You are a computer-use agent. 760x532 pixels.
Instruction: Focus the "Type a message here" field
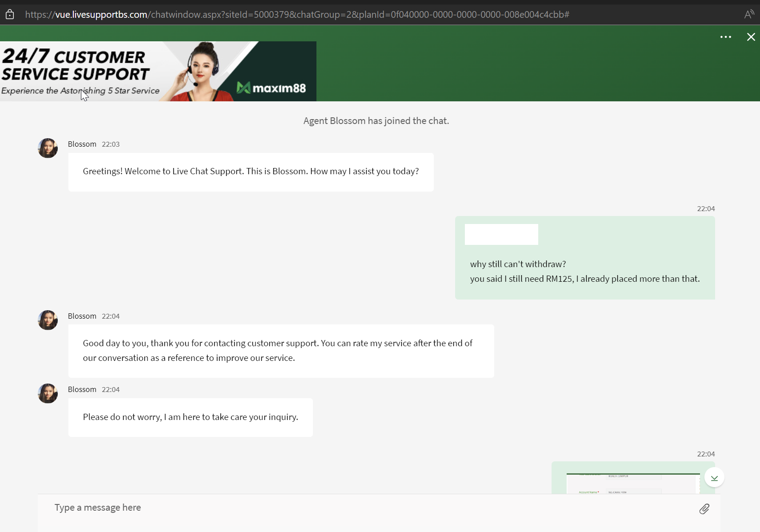click(356, 508)
